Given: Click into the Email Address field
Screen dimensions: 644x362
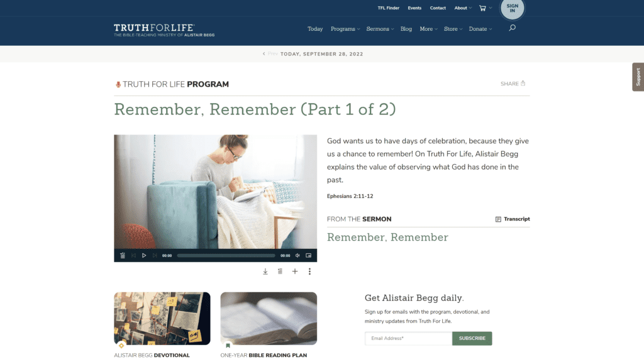Looking at the screenshot, I should click(408, 338).
